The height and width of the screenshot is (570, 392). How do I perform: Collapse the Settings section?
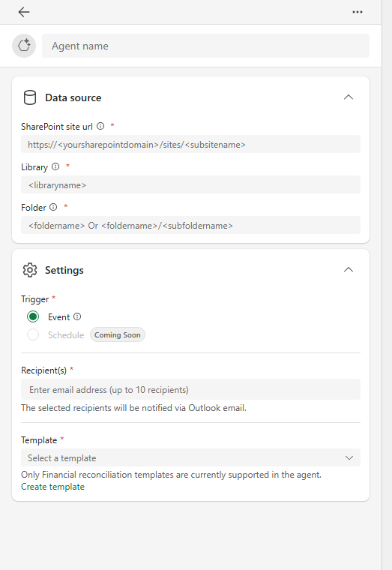tap(348, 270)
